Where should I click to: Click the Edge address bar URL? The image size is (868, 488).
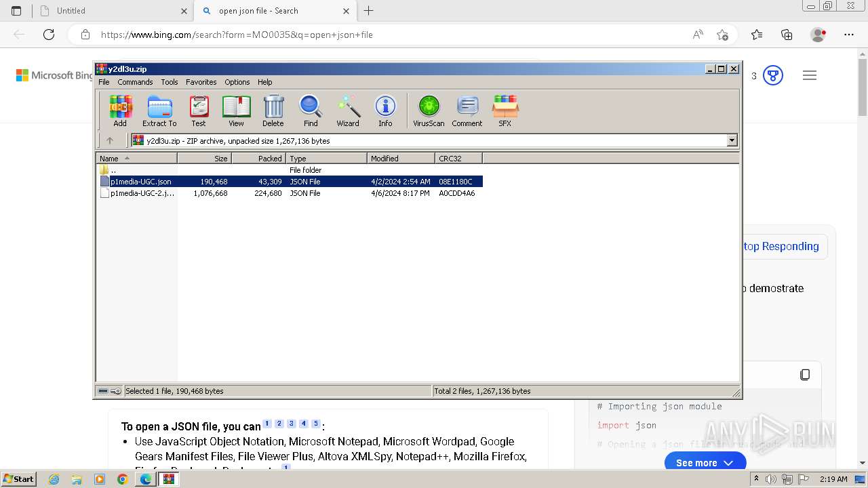click(x=237, y=35)
